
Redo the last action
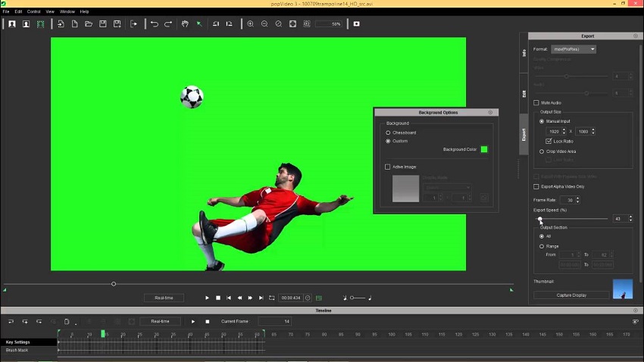pyautogui.click(x=168, y=24)
